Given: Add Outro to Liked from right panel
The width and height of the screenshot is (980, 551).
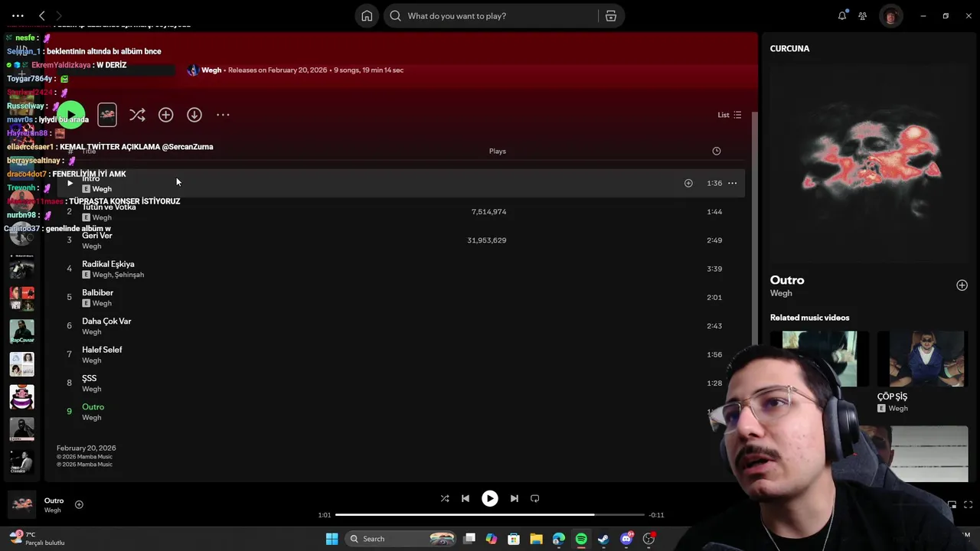Looking at the screenshot, I should pos(962,285).
